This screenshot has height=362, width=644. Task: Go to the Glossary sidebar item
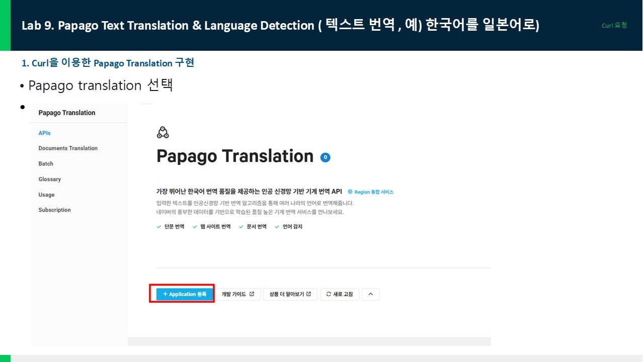[x=49, y=179]
